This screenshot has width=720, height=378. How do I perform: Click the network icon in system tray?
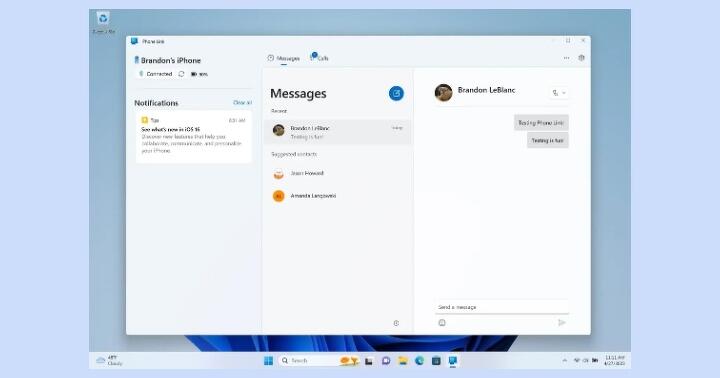(577, 361)
